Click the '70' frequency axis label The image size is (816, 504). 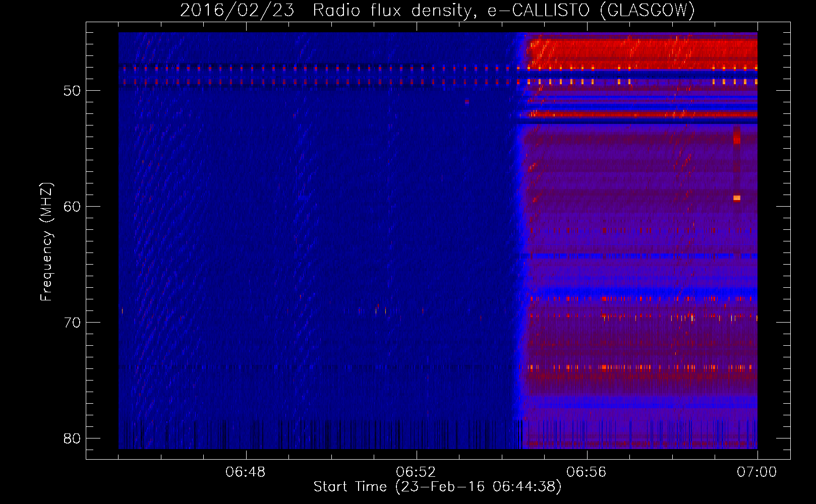click(x=72, y=323)
